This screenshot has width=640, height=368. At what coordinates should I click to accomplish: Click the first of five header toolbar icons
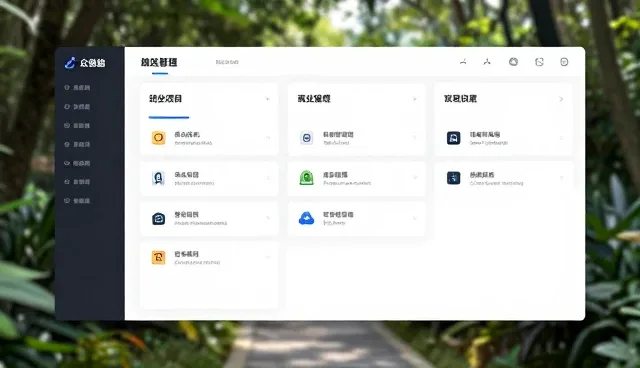[x=463, y=62]
